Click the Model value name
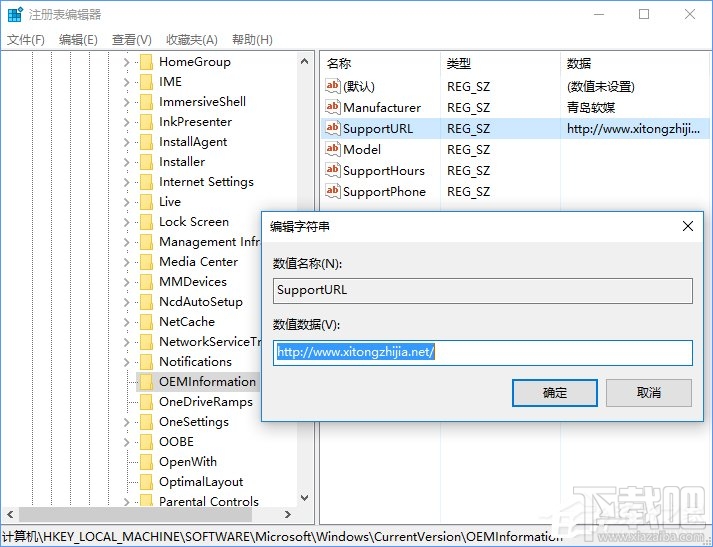 [x=362, y=150]
